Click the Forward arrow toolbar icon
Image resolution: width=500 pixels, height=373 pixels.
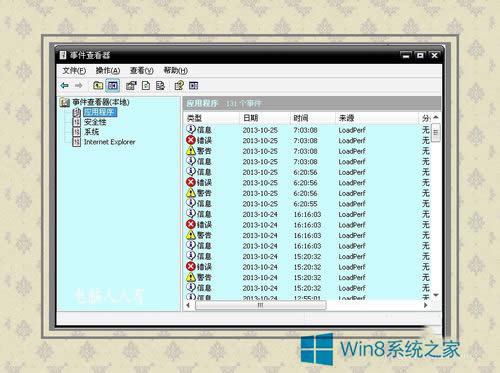(x=79, y=86)
